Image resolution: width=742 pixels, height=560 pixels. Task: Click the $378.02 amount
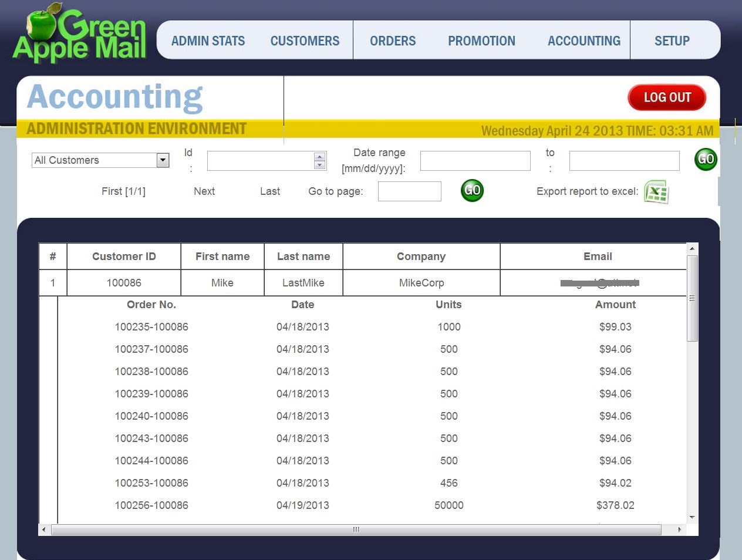[615, 505]
